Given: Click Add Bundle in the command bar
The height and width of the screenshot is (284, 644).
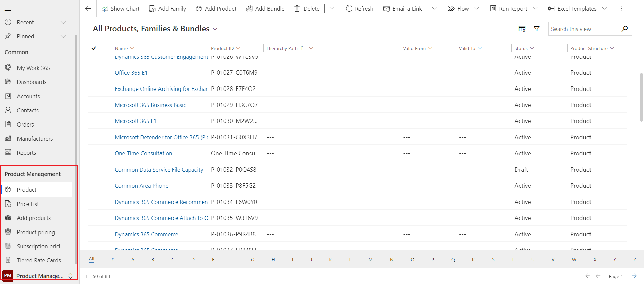Looking at the screenshot, I should point(265,9).
